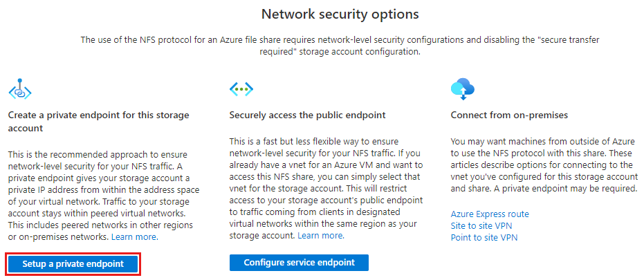Click the Connect from on-premises heading

point(509,115)
